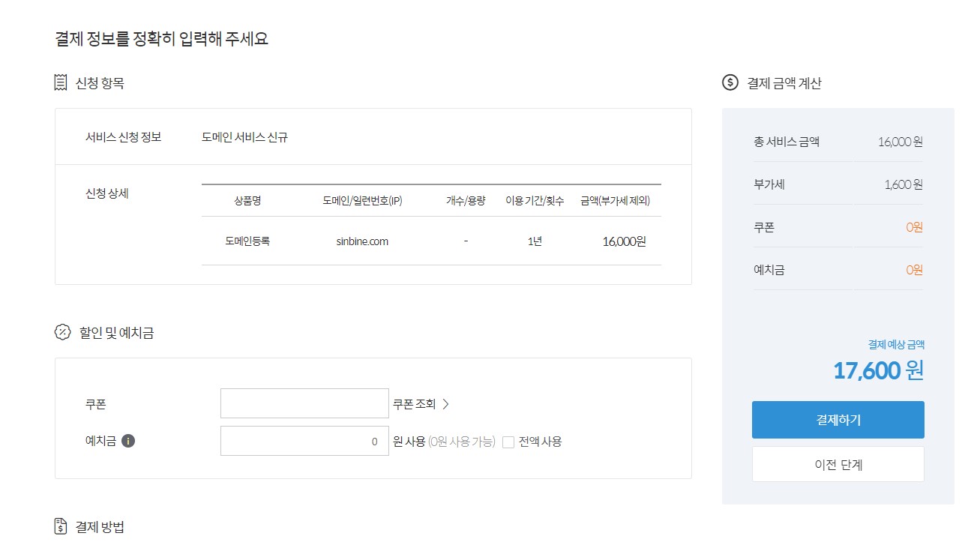Select the 16,000 원 total service amount
Image resolution: width=980 pixels, height=548 pixels.
[x=901, y=142]
